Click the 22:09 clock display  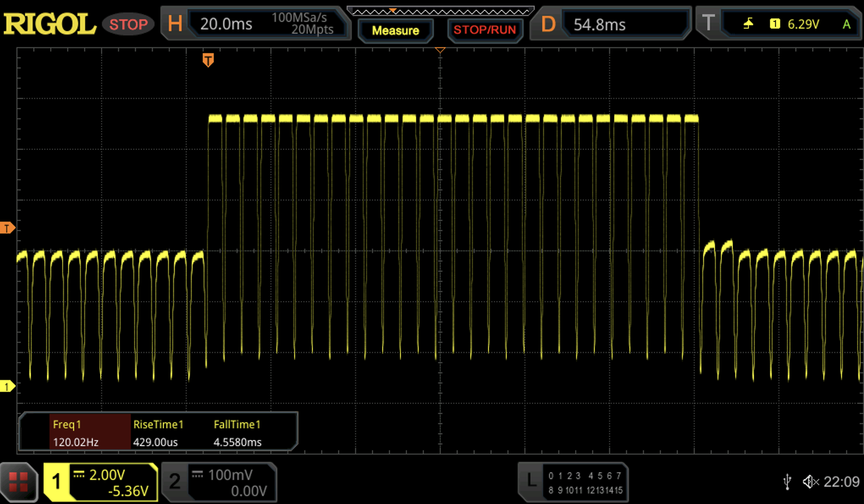coord(841,482)
